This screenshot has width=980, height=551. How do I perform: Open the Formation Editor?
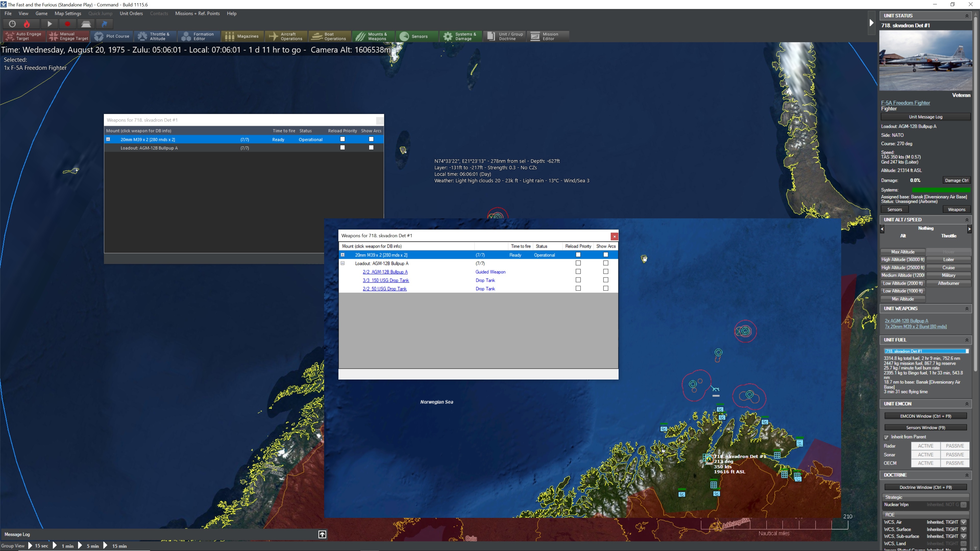point(199,36)
